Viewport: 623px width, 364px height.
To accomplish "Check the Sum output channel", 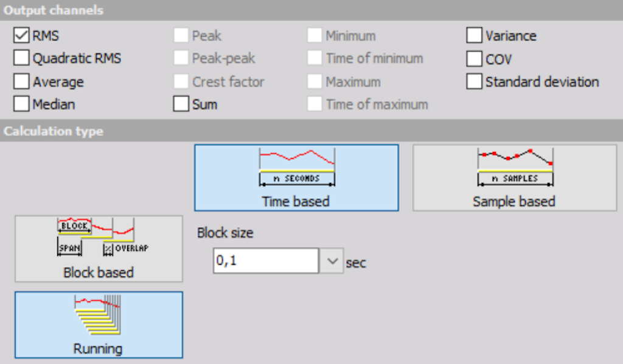I will tap(181, 104).
